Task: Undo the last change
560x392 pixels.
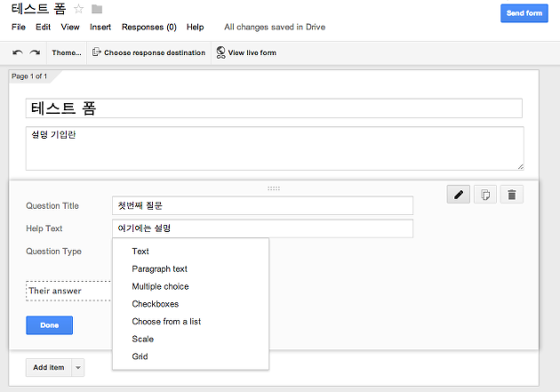Action: tap(18, 52)
